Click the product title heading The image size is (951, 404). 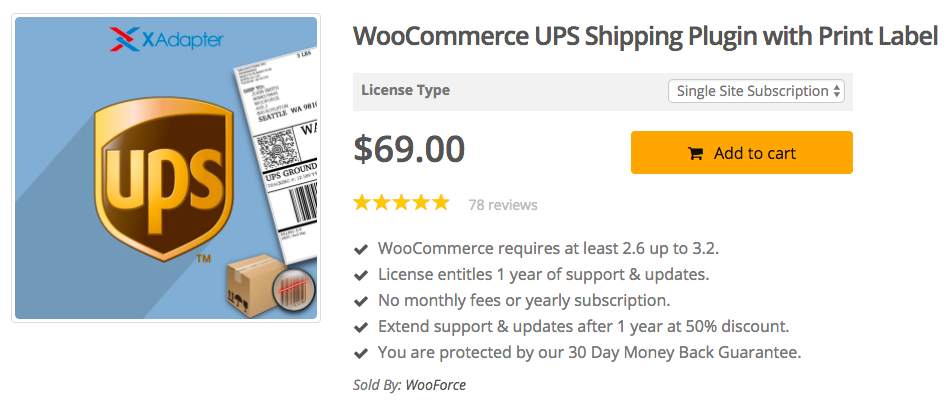[x=645, y=38]
